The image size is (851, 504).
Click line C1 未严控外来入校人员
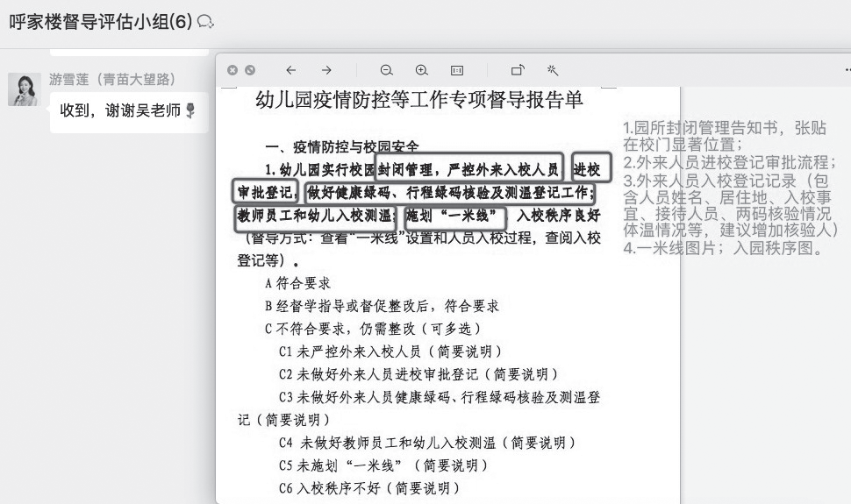click(390, 351)
